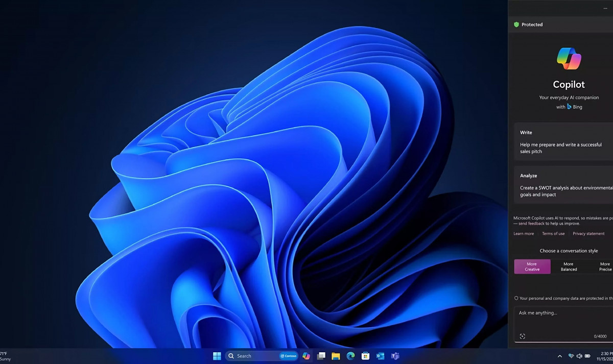The width and height of the screenshot is (613, 364).
Task: Select the Analyze SWOT analysis suggestion
Action: (563, 185)
